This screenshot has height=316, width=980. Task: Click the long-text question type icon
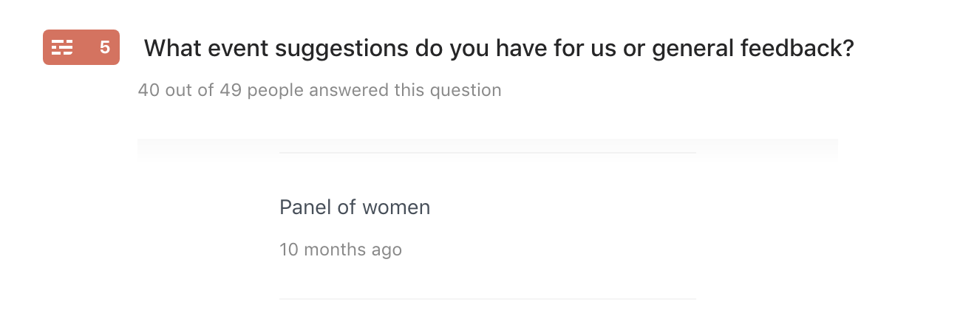point(63,48)
